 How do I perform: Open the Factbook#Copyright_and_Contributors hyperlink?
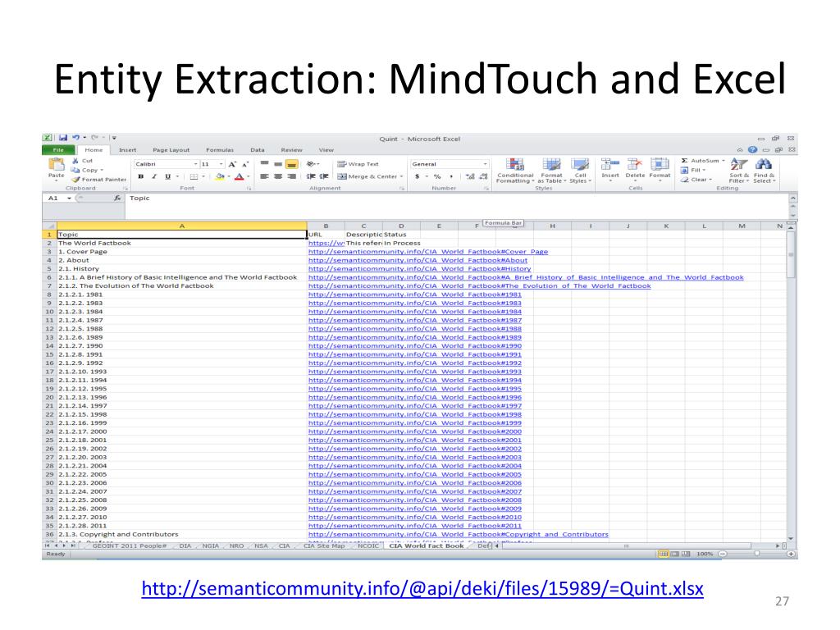point(458,535)
